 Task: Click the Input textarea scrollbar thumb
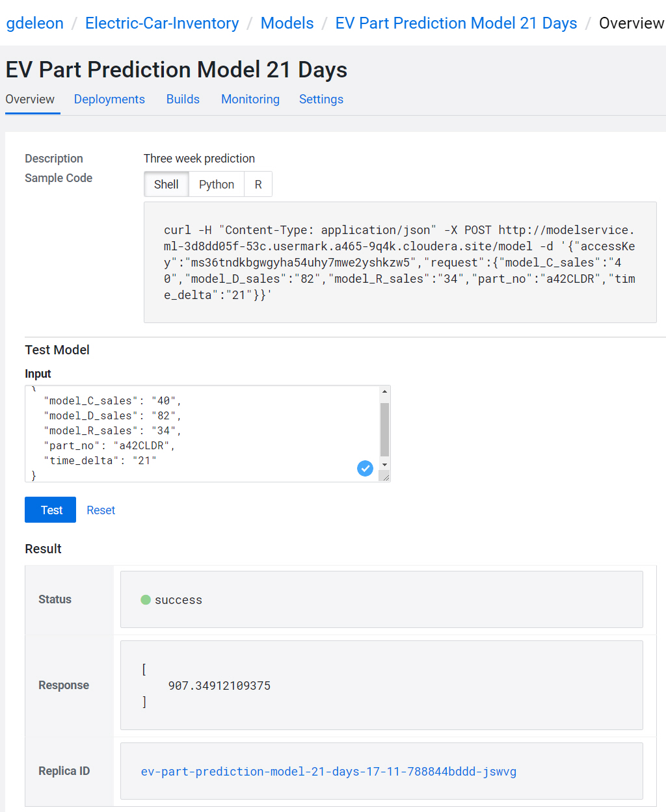pos(384,430)
